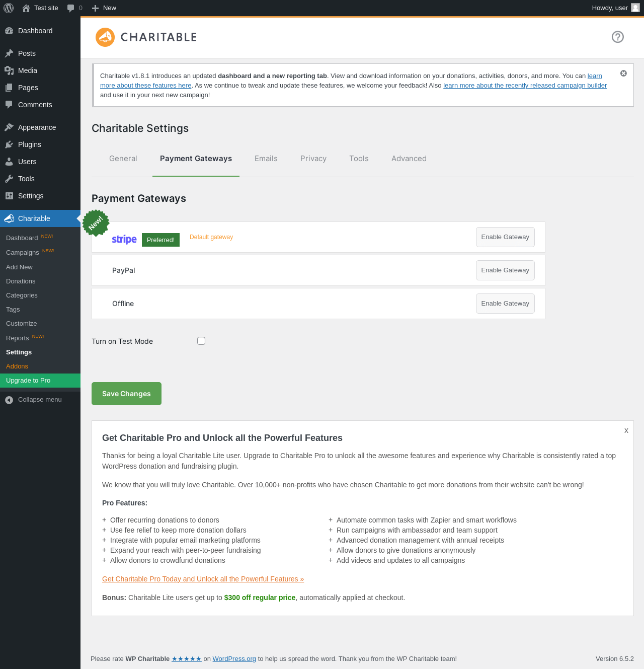Open the New content menu in admin bar
This screenshot has height=669, width=644.
[104, 8]
